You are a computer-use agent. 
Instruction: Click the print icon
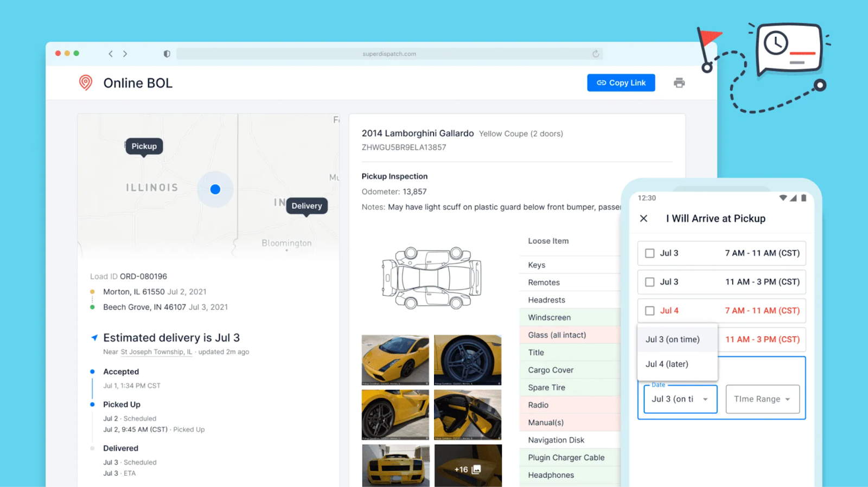point(679,82)
